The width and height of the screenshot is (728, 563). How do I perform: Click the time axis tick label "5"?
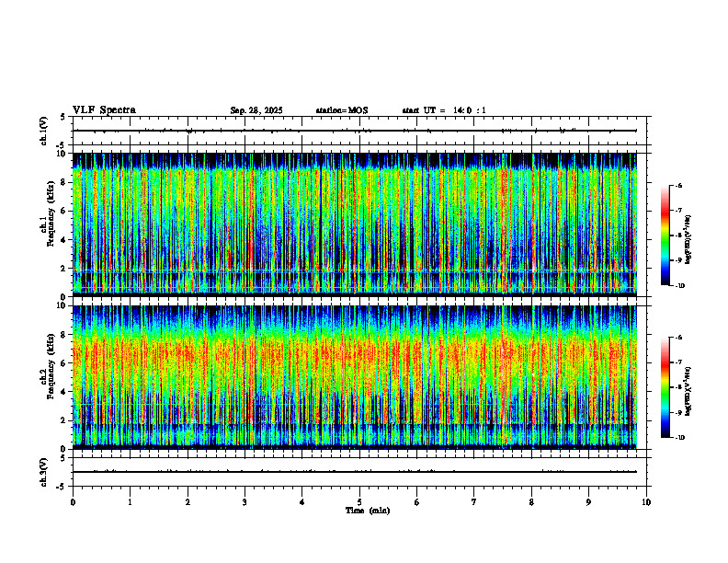(x=359, y=502)
